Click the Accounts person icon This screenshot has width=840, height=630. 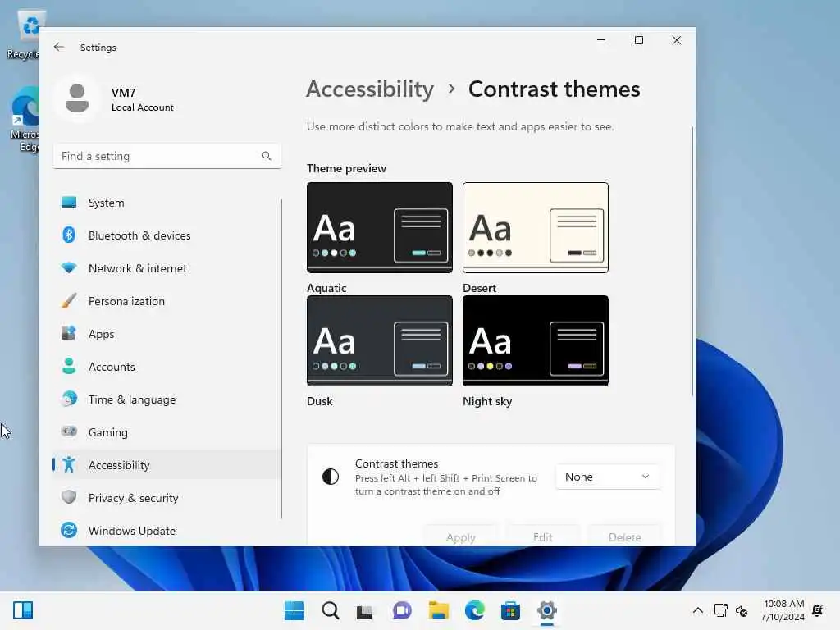[x=69, y=366]
